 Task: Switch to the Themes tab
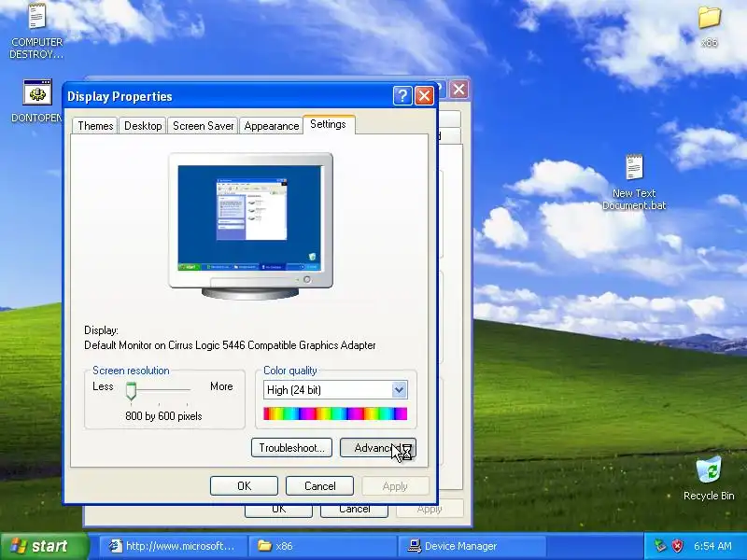tap(95, 126)
